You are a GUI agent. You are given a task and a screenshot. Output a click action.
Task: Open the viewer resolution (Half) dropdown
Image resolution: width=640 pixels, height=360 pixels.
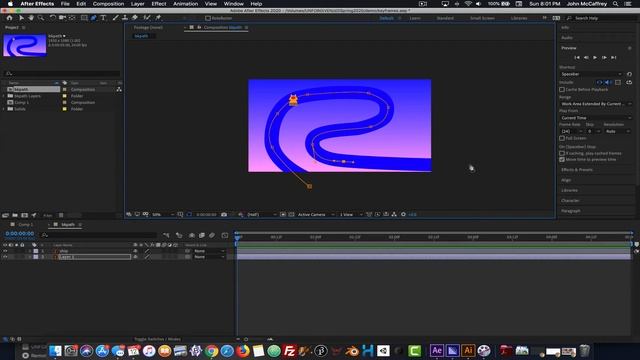262,214
